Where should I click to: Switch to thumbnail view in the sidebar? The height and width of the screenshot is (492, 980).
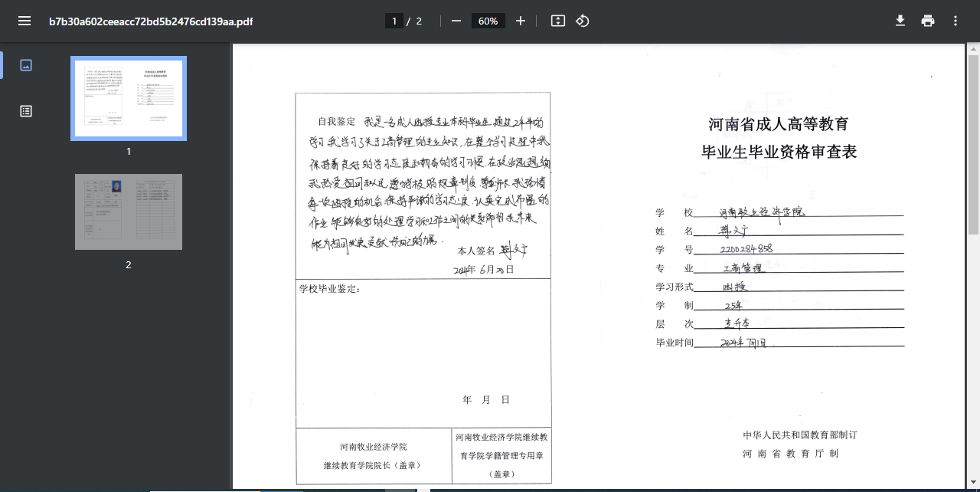click(26, 65)
